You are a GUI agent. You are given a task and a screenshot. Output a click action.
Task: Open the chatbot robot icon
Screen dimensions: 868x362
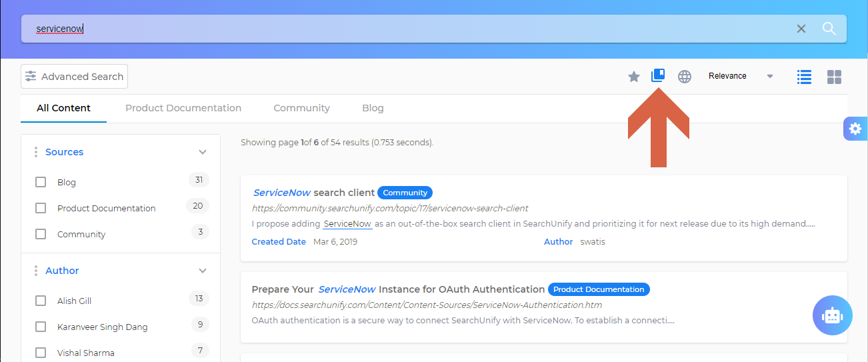[832, 315]
